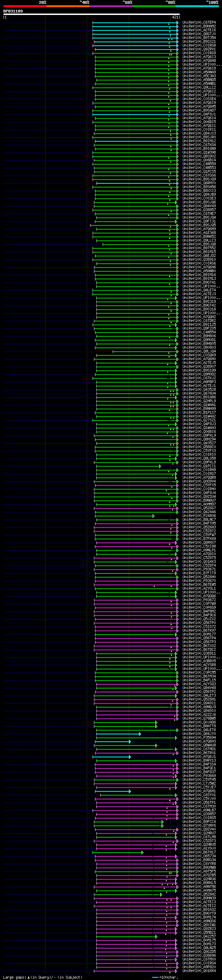
Task: Open hit UniRef100_A5C3A3
Action: [x=199, y=76]
